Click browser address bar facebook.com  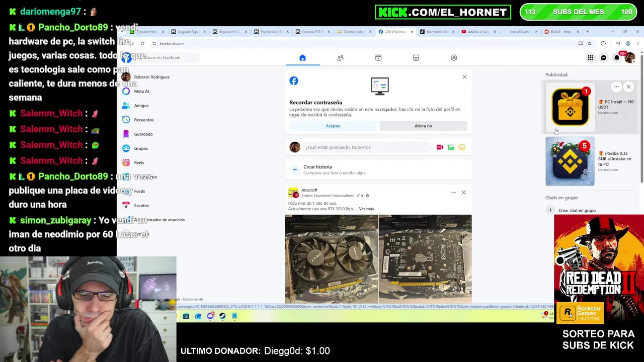click(172, 43)
